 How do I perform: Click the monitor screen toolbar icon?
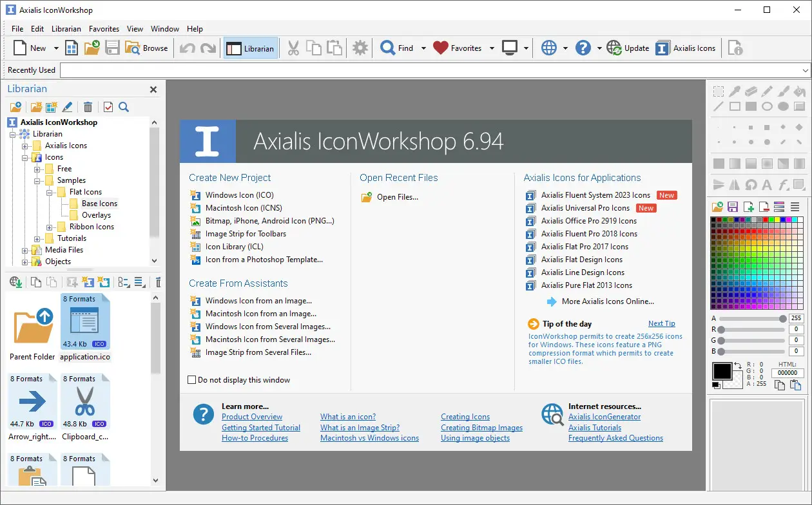point(510,48)
